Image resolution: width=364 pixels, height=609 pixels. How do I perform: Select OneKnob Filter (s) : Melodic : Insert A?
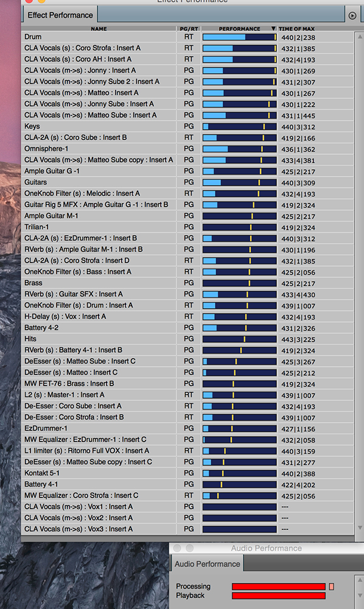(x=82, y=194)
